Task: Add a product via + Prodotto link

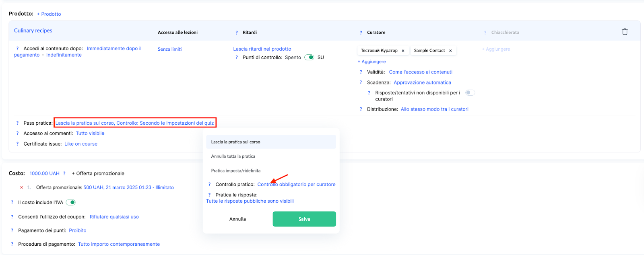Action: (49, 14)
